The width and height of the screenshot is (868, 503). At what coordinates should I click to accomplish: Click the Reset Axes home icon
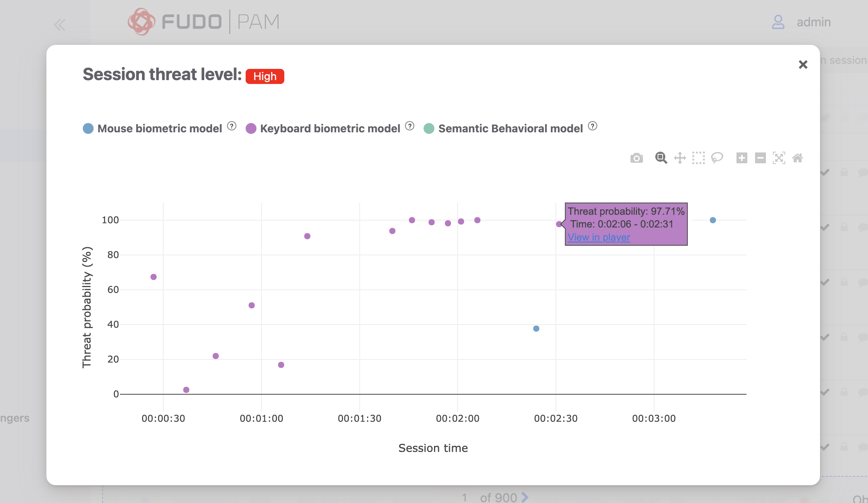(x=797, y=158)
